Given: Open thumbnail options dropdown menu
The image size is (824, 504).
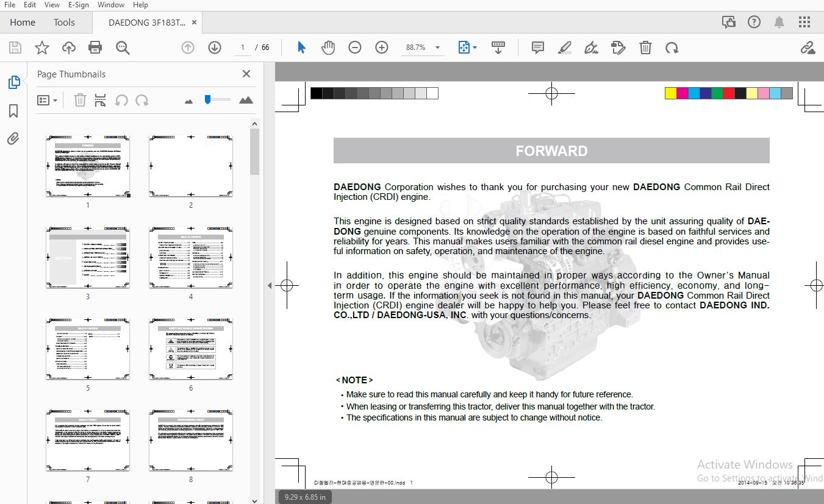Looking at the screenshot, I should click(x=48, y=100).
